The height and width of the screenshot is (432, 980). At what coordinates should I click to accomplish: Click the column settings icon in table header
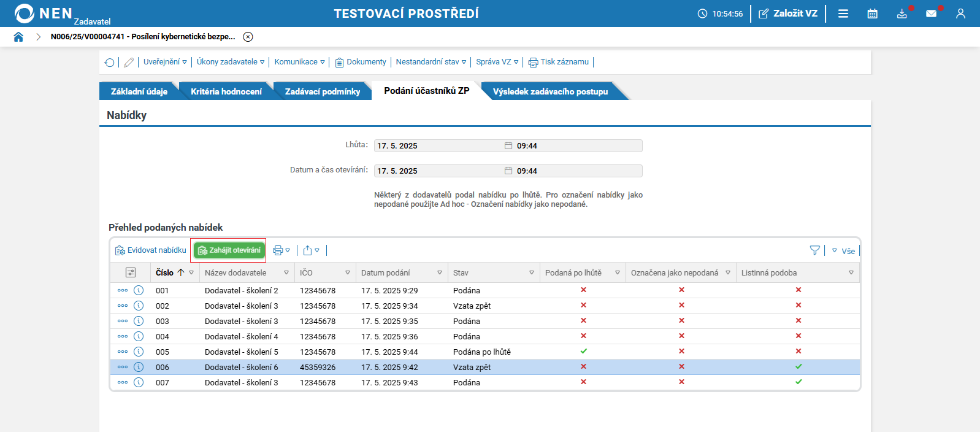pyautogui.click(x=131, y=272)
